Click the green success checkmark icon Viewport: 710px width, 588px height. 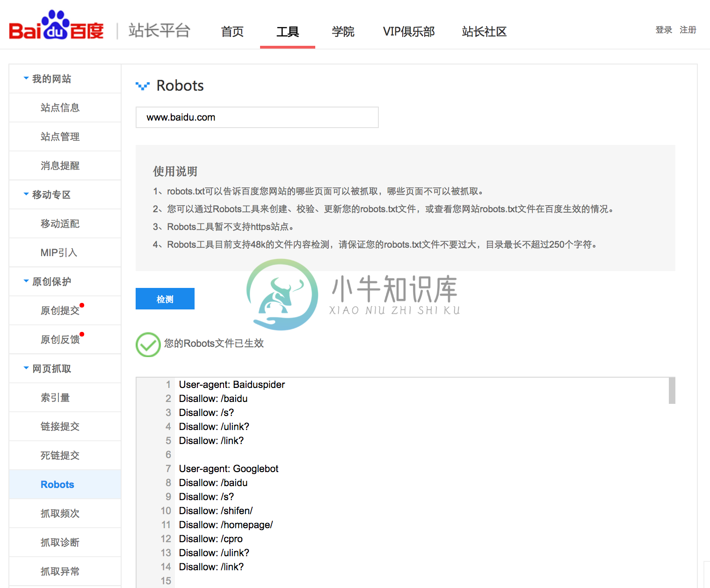tap(148, 344)
